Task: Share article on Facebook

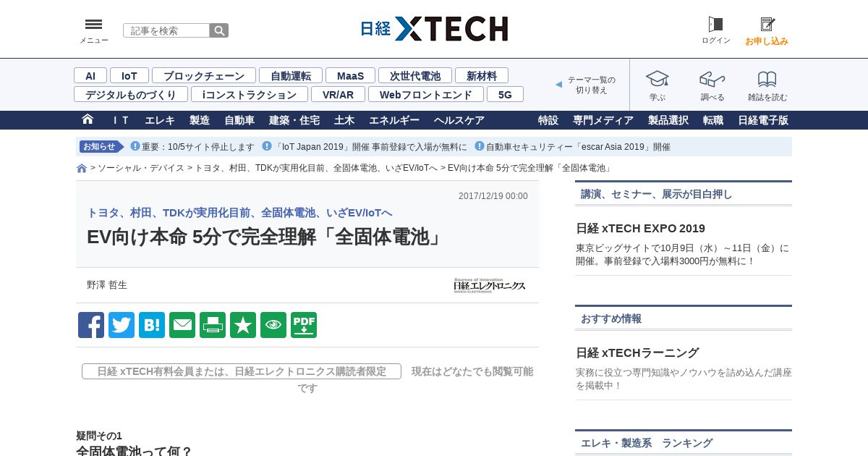Action: (x=91, y=325)
